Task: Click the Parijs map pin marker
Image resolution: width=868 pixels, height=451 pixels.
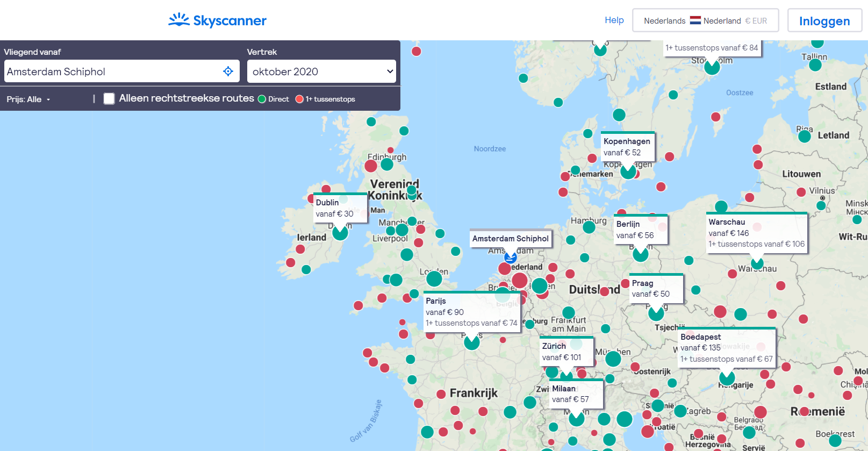Action: 471,342
